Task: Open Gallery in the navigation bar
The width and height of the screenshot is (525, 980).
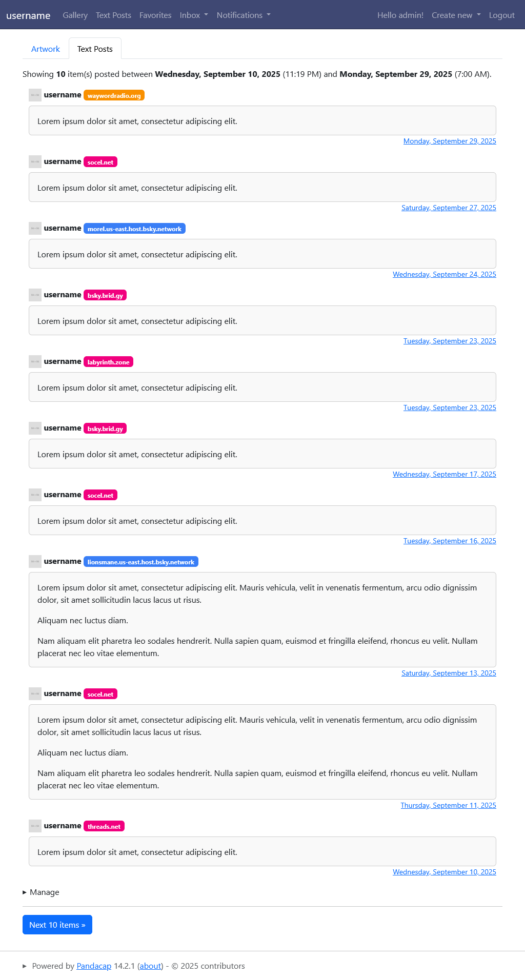Action: (x=75, y=15)
